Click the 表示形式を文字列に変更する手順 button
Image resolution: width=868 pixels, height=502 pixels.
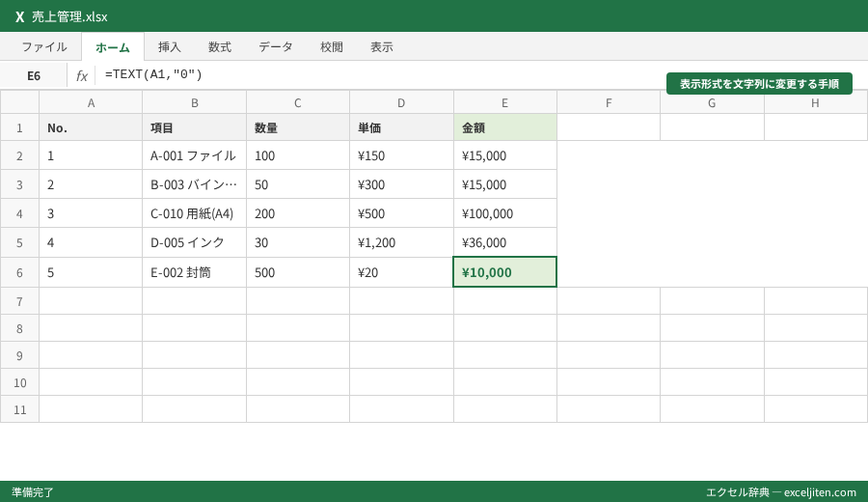(759, 84)
